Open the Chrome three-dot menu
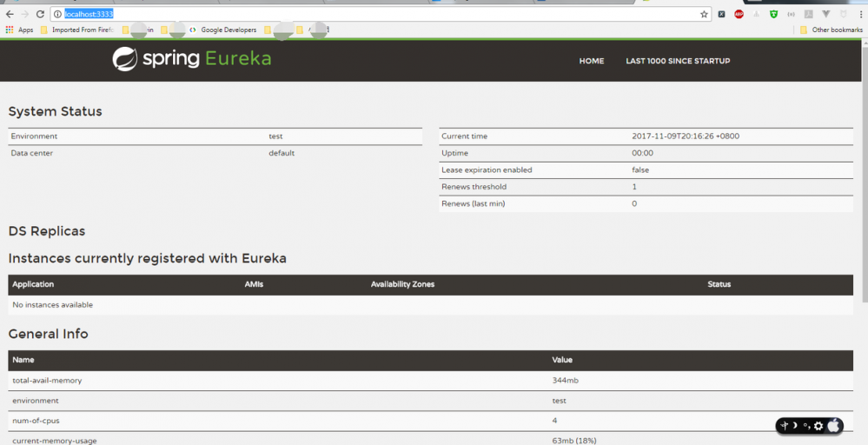868x445 pixels. click(x=861, y=14)
